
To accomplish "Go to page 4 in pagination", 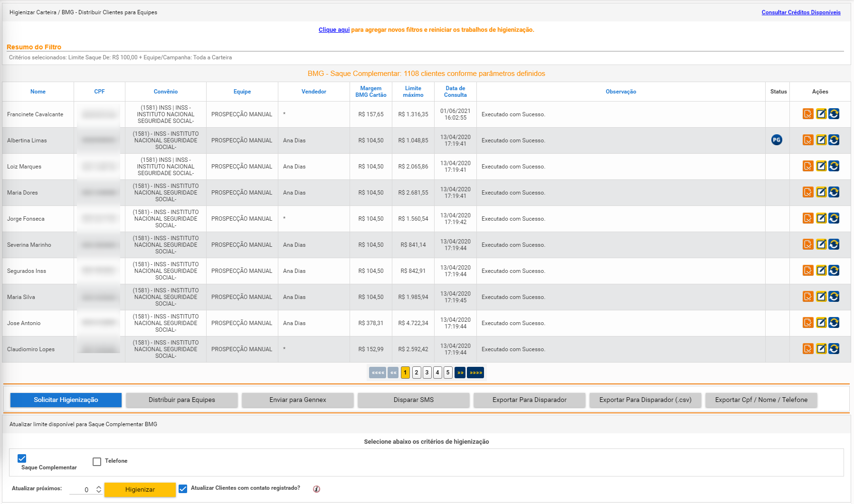I will coord(437,373).
